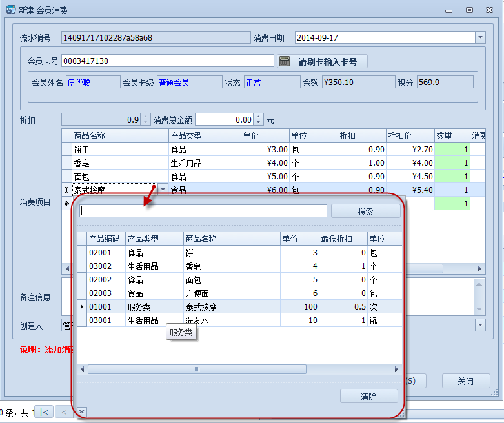This screenshot has width=504, height=423.
Task: Open the 创建人 dropdown arrow
Action: 480,325
